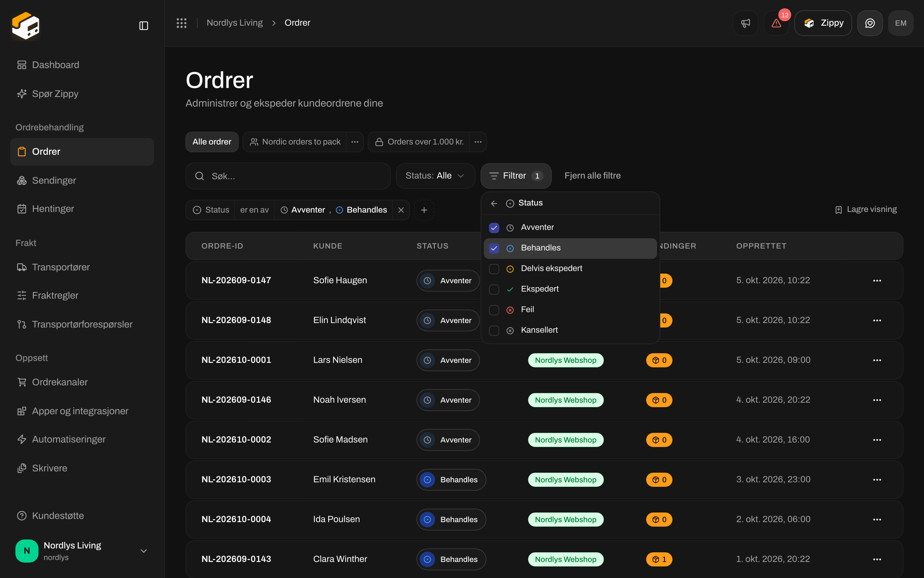The width and height of the screenshot is (924, 578).
Task: Open options for Orders over 1.000 kr.
Action: pos(478,142)
